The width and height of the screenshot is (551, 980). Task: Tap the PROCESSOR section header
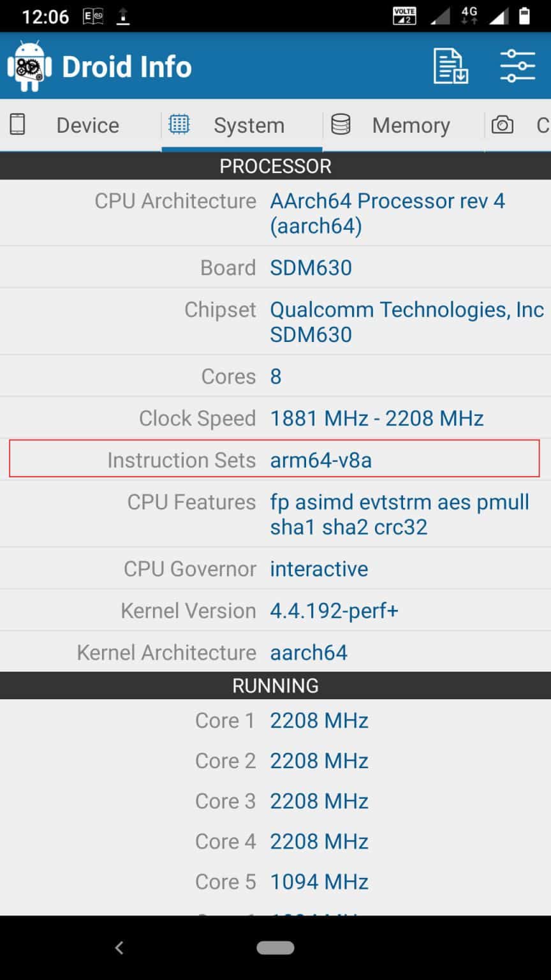coord(275,167)
